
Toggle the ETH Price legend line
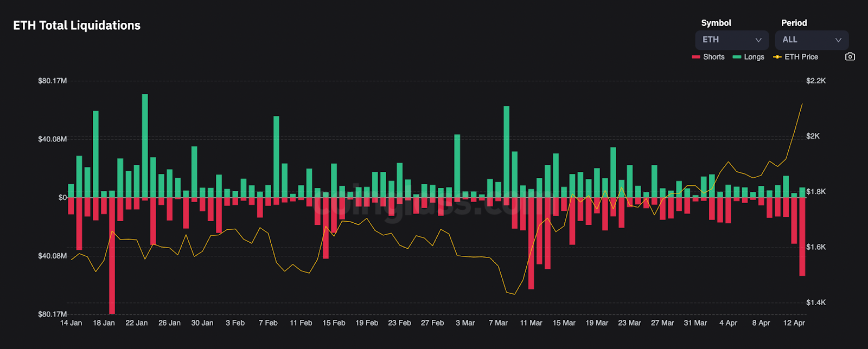coord(795,57)
